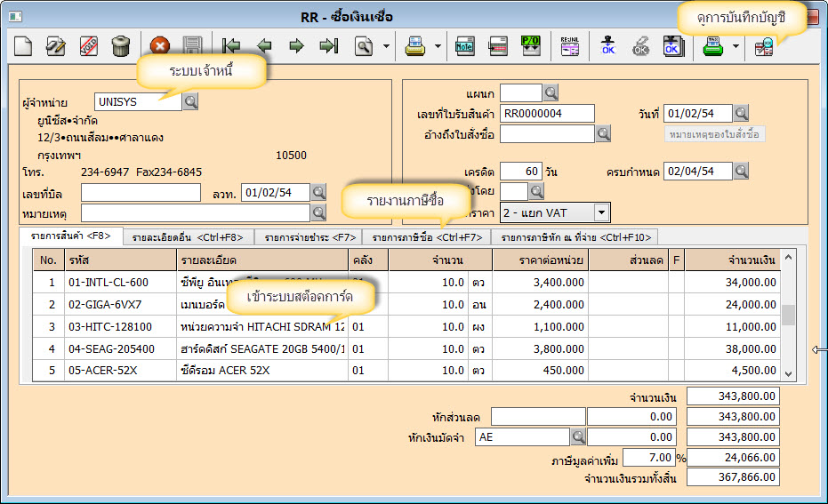Open the search icon dropdown arrow
This screenshot has height=504, width=828.
click(386, 46)
